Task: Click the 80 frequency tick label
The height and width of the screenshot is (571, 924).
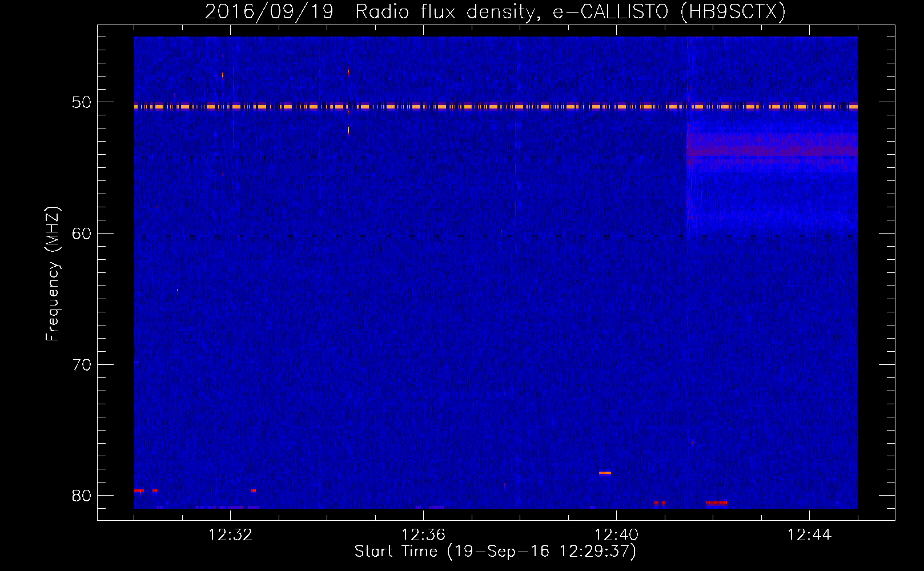Action: click(82, 495)
